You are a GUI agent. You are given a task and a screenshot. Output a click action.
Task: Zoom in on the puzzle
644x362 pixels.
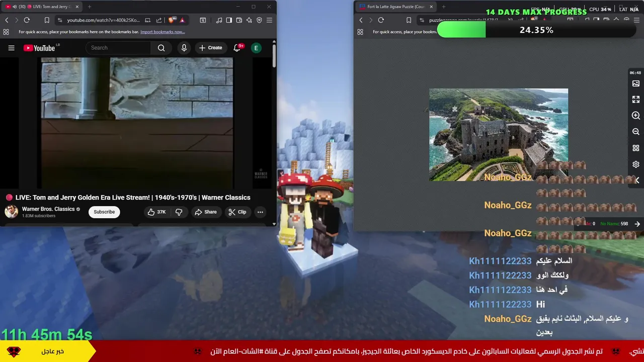coord(636,116)
